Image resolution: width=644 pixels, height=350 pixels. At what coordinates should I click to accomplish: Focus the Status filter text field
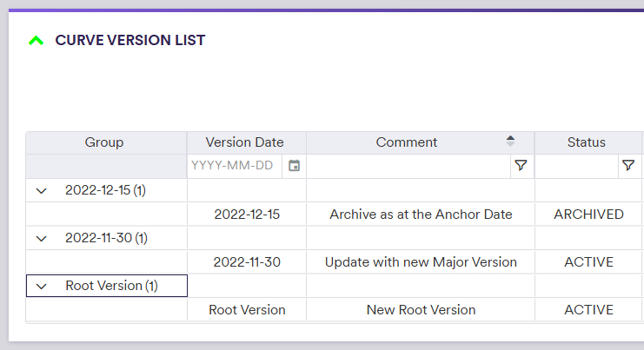point(575,166)
